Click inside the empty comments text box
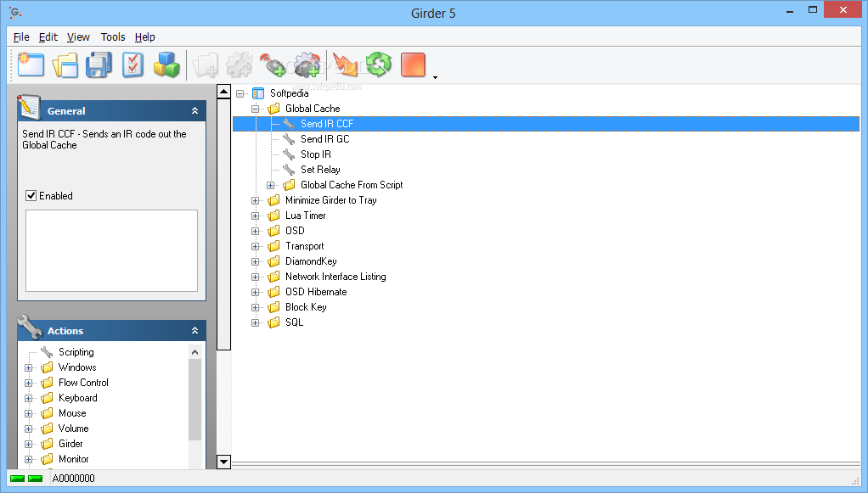The width and height of the screenshot is (868, 493). (111, 250)
